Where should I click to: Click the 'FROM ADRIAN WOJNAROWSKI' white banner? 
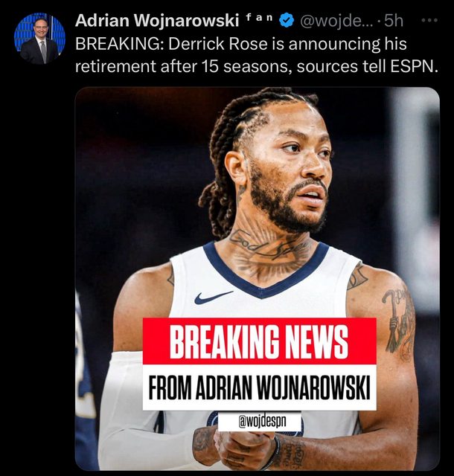coord(260,387)
